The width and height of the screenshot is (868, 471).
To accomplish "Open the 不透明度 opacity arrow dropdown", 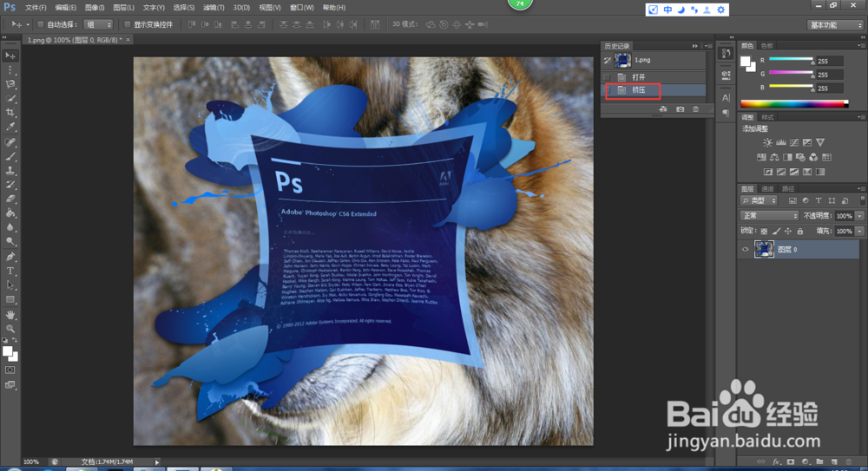I will pos(859,216).
